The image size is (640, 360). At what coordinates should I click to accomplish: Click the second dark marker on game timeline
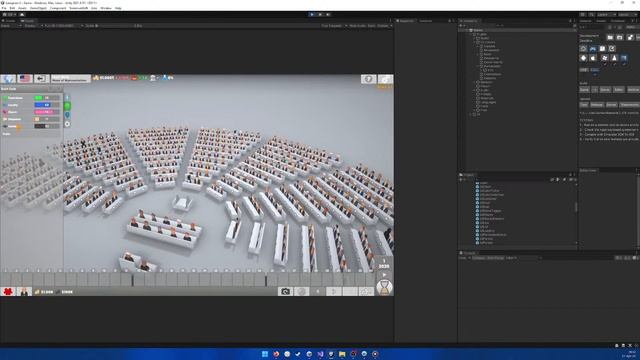(266, 280)
